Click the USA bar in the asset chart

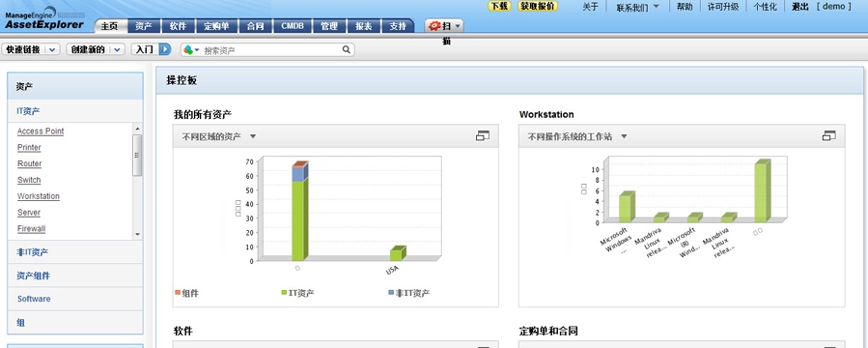398,254
